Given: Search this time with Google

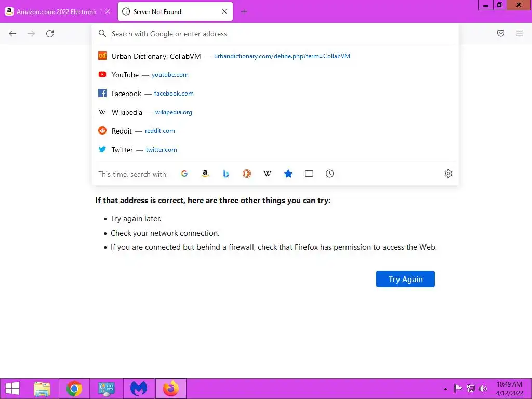Looking at the screenshot, I should click(x=184, y=174).
